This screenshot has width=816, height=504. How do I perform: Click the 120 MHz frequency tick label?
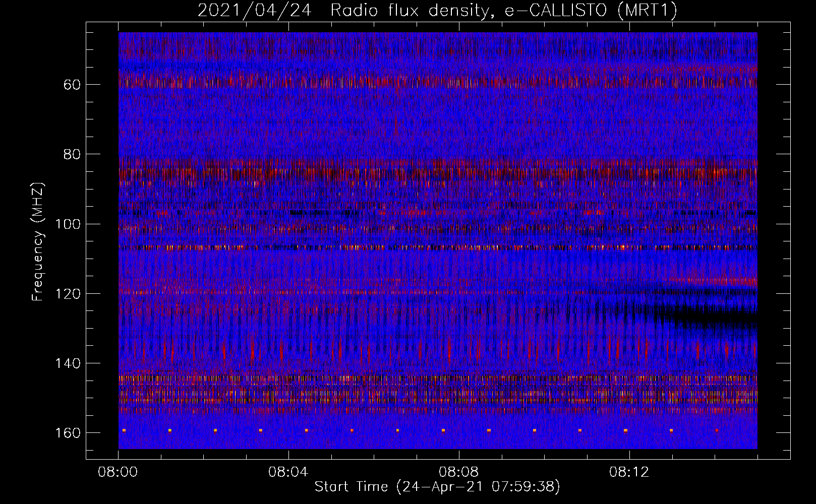pyautogui.click(x=68, y=294)
